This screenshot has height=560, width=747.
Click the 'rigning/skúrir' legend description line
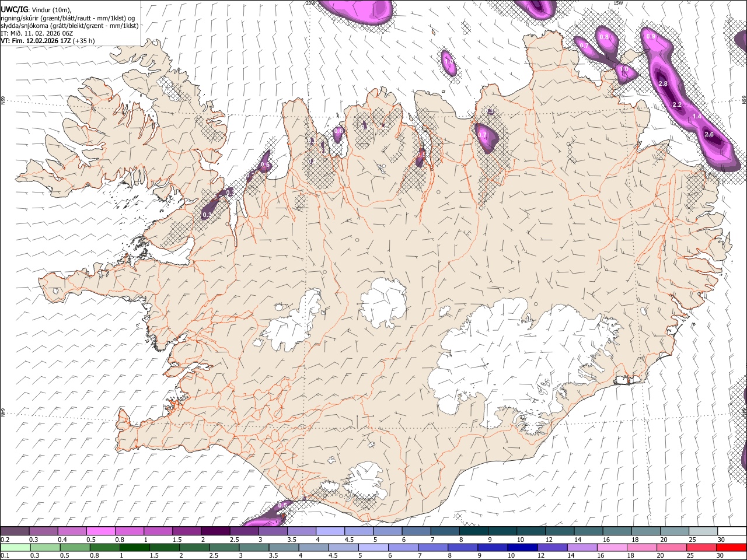click(68, 18)
